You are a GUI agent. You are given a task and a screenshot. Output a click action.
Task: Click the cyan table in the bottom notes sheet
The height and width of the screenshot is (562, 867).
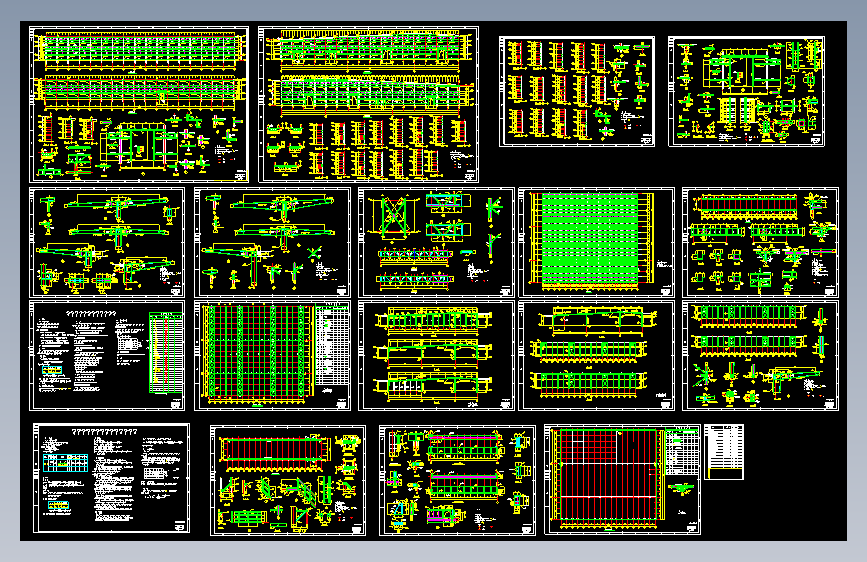click(x=65, y=463)
